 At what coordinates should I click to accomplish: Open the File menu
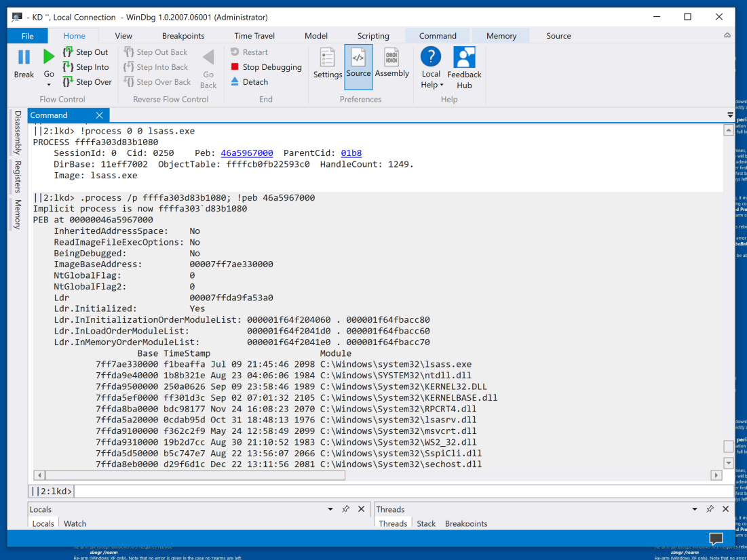28,36
